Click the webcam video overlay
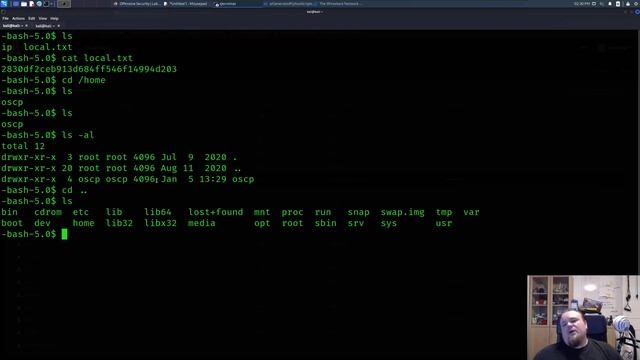The height and width of the screenshot is (360, 640). 583,318
